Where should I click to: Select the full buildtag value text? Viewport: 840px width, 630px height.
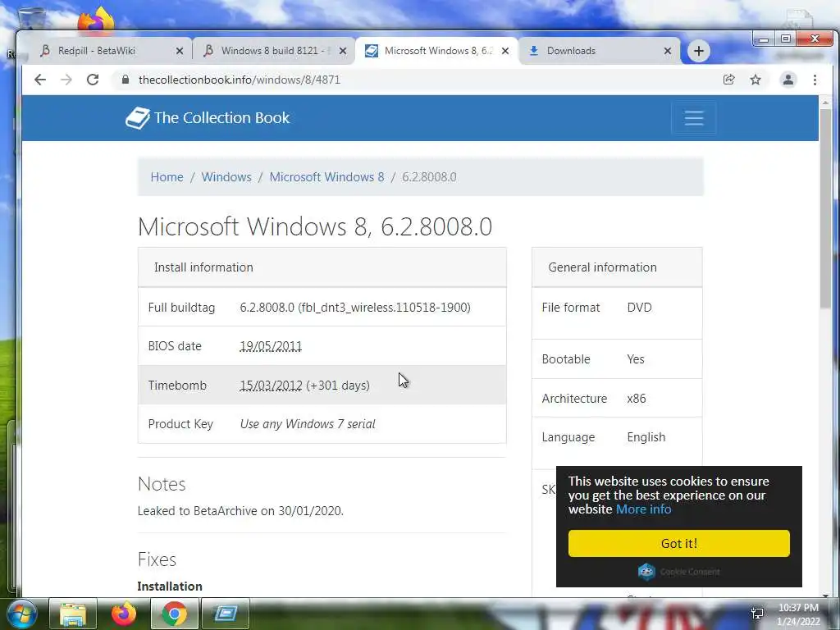pyautogui.click(x=355, y=308)
